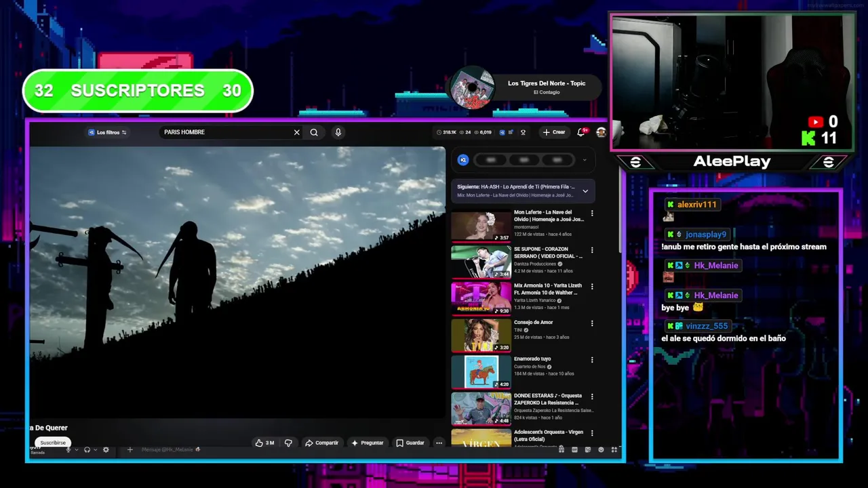
Task: Open the gift icon in Discord message bar
Action: tap(561, 449)
